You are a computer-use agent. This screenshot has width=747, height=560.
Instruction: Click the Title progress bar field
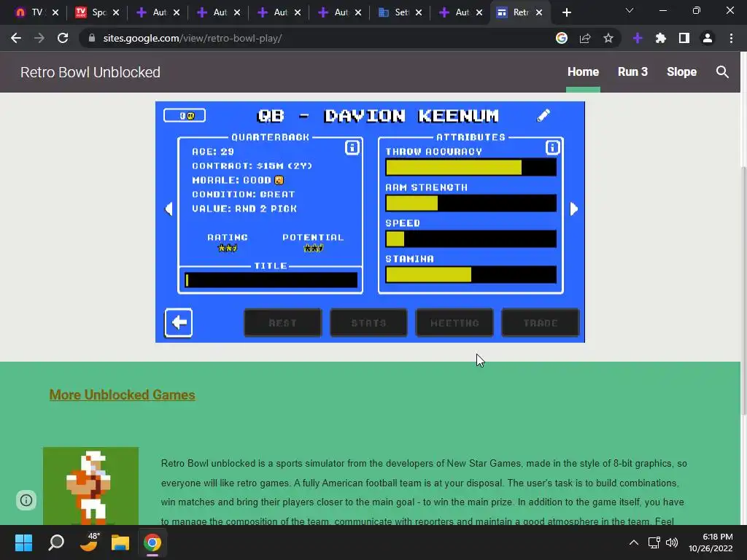(x=271, y=280)
